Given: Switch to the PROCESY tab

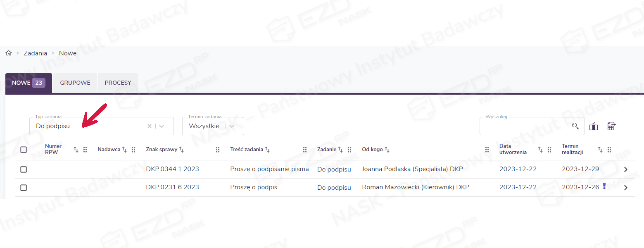Looking at the screenshot, I should point(118,83).
